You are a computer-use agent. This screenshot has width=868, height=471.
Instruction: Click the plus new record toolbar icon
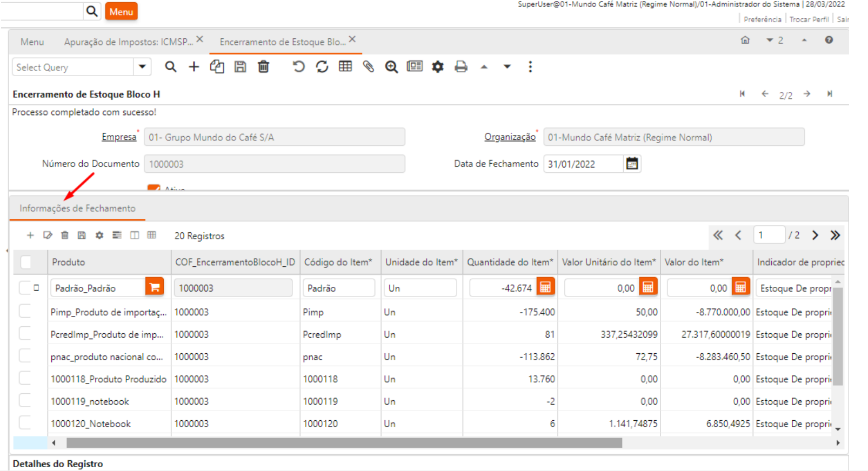[x=193, y=67]
